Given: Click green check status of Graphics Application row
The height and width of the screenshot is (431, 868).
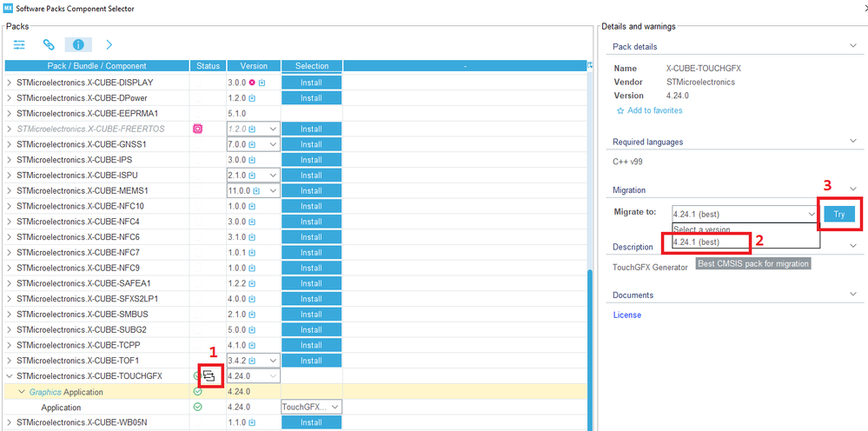Looking at the screenshot, I should pyautogui.click(x=197, y=392).
